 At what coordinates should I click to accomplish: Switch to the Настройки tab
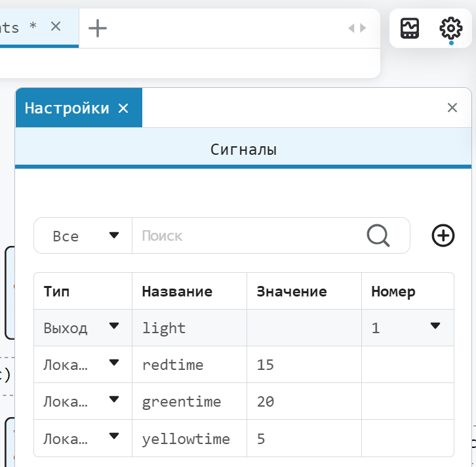click(67, 108)
